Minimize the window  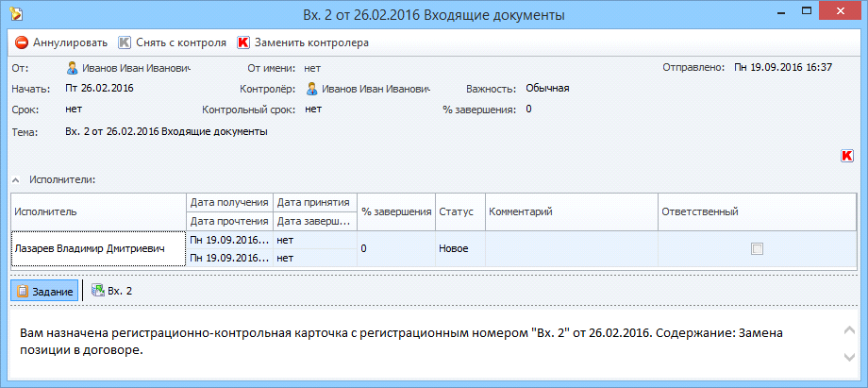click(783, 11)
